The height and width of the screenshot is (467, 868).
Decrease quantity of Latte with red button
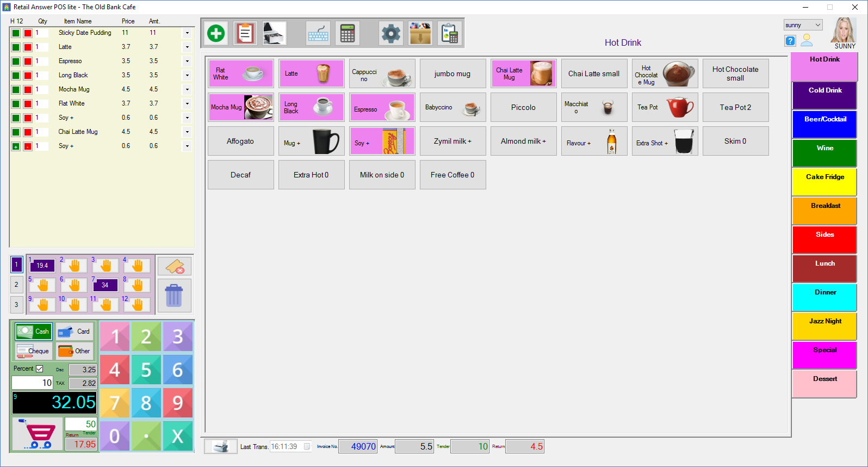pos(28,47)
